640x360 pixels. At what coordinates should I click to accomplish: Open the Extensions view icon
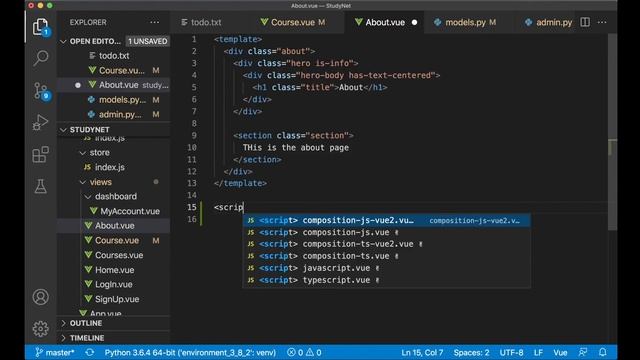coord(40,155)
